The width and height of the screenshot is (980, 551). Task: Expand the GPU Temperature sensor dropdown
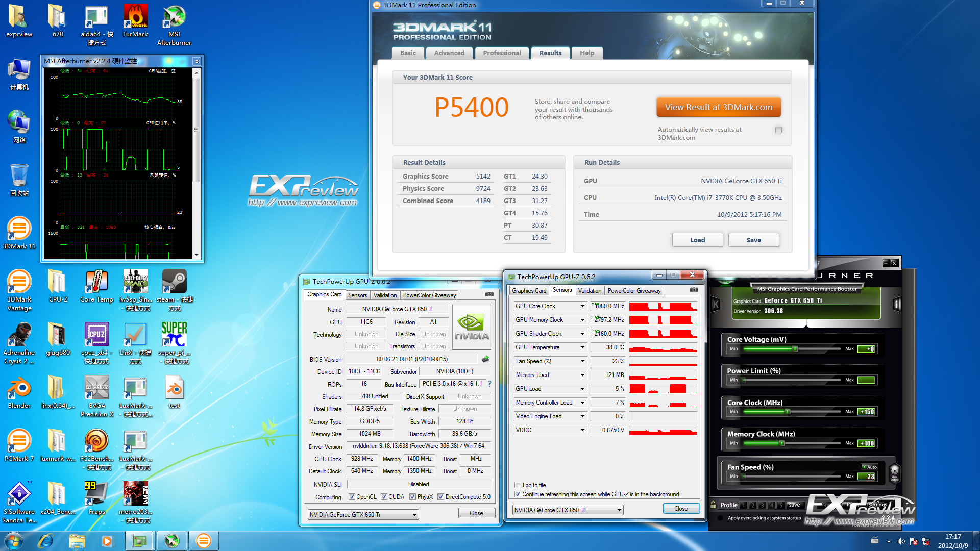[x=582, y=347]
